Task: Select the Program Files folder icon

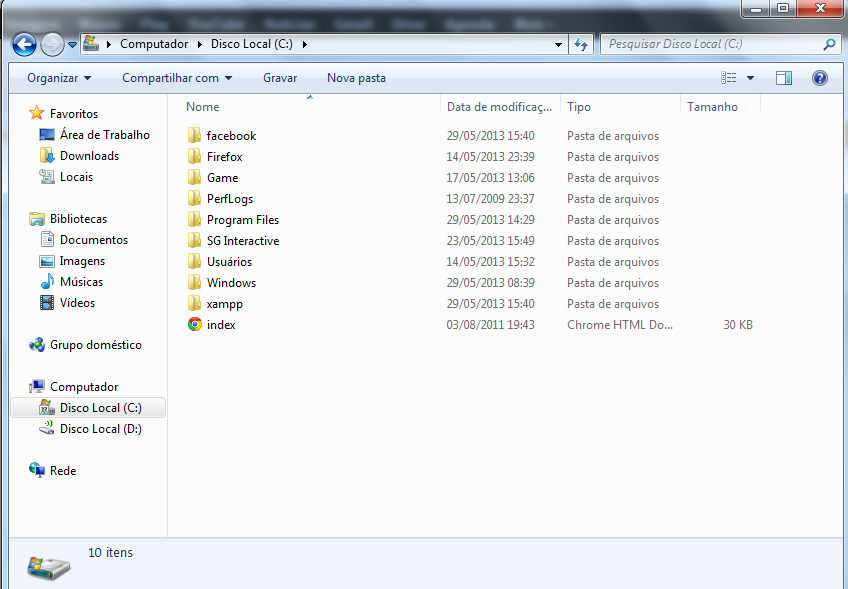Action: [195, 220]
